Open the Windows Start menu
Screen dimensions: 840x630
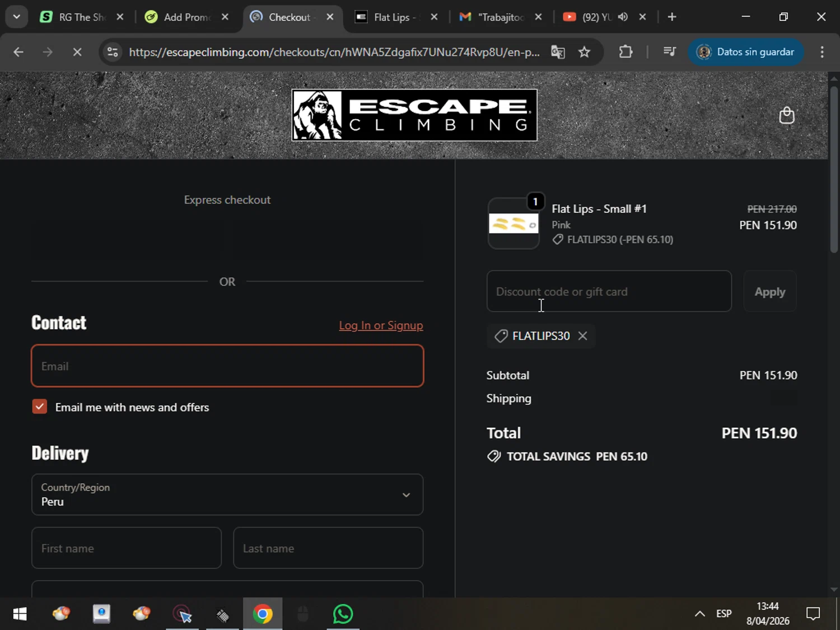pyautogui.click(x=20, y=614)
